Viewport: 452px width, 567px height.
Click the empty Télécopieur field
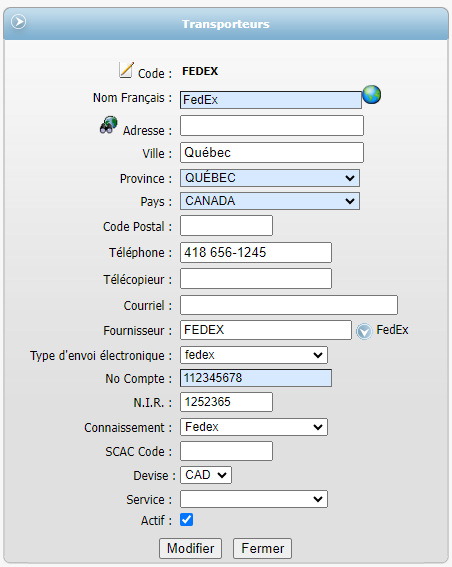pyautogui.click(x=256, y=279)
